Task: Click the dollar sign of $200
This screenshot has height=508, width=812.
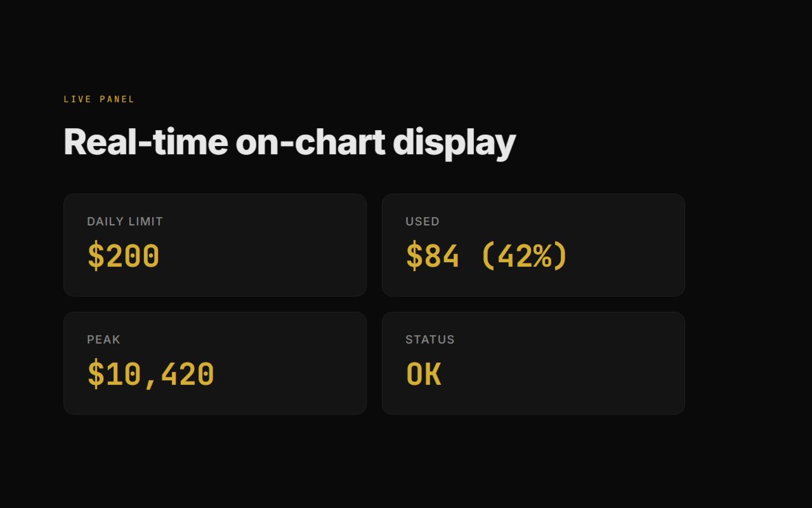Action: pyautogui.click(x=96, y=257)
